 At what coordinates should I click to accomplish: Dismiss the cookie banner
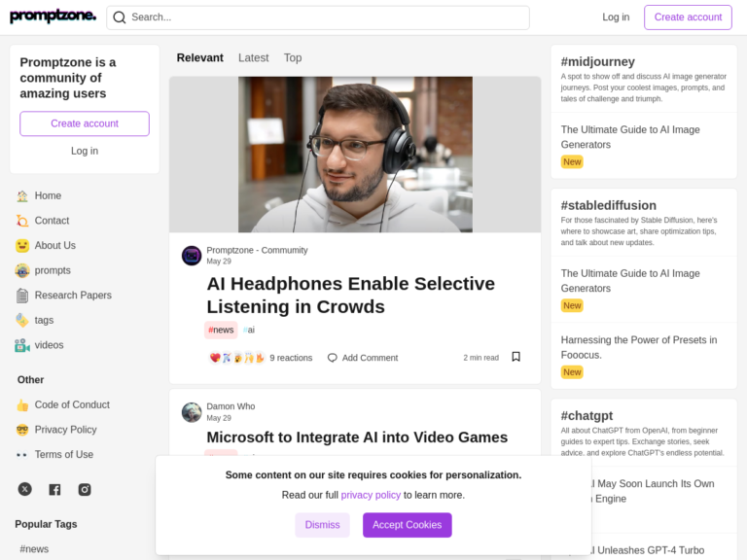point(322,525)
